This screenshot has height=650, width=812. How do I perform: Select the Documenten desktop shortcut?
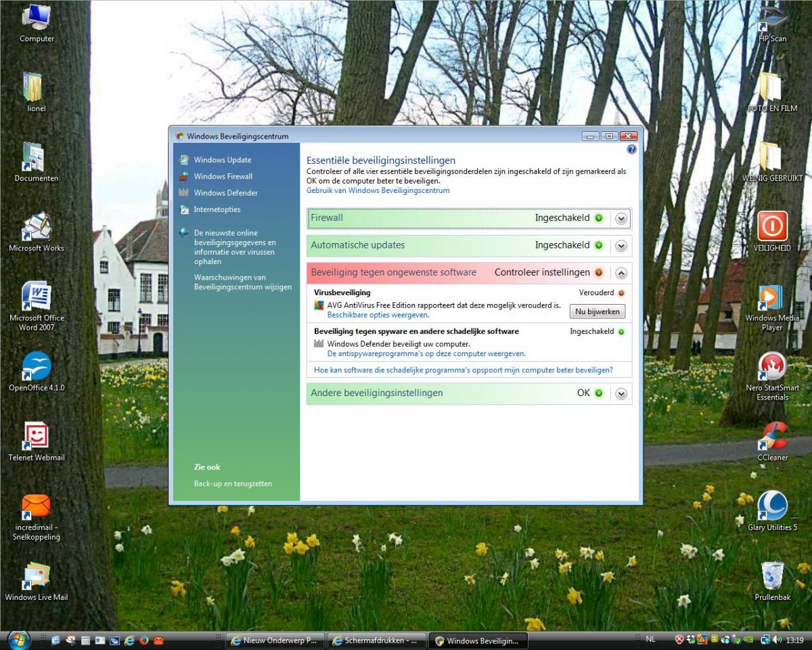point(36,162)
